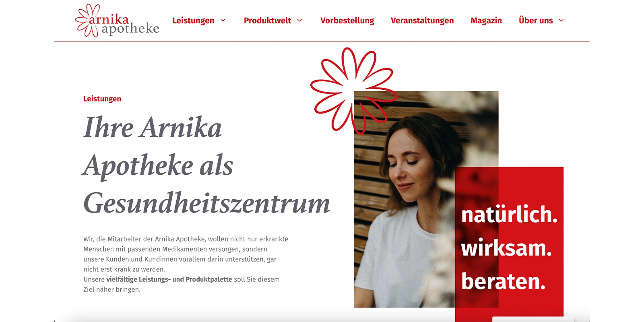Click the red Leistungen label above the headline
644x322 pixels.
[102, 99]
